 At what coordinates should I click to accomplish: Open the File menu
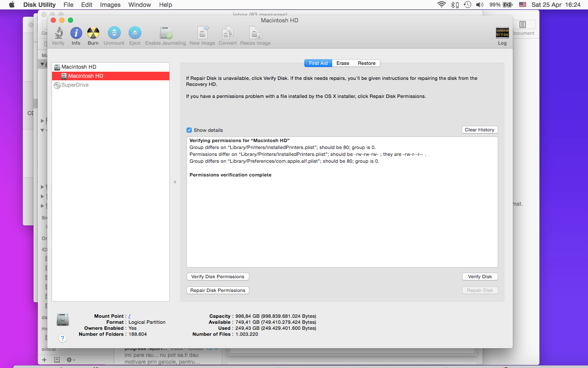coord(68,5)
